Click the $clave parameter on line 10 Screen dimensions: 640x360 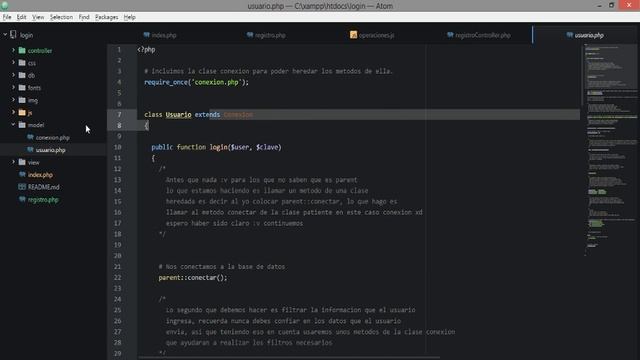pos(267,147)
